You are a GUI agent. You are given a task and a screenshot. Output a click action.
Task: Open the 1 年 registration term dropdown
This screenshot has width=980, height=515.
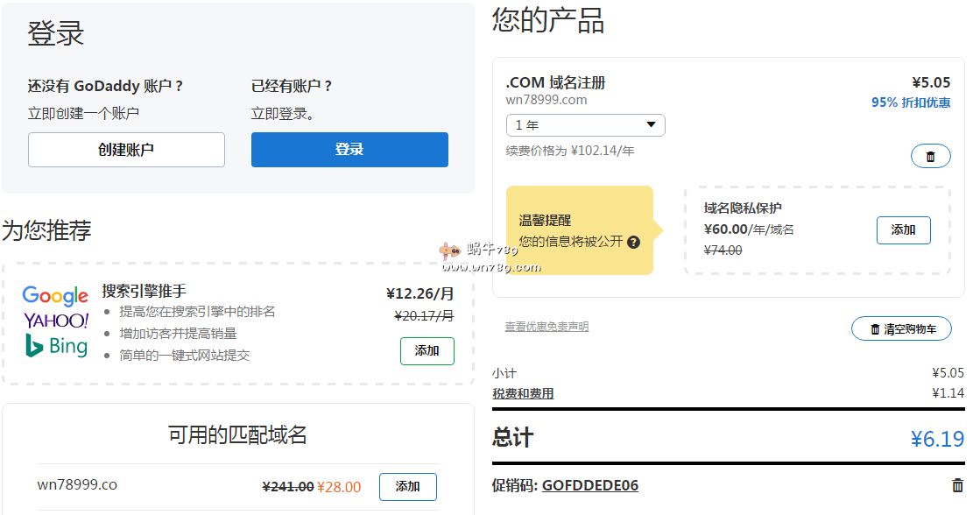[x=585, y=125]
